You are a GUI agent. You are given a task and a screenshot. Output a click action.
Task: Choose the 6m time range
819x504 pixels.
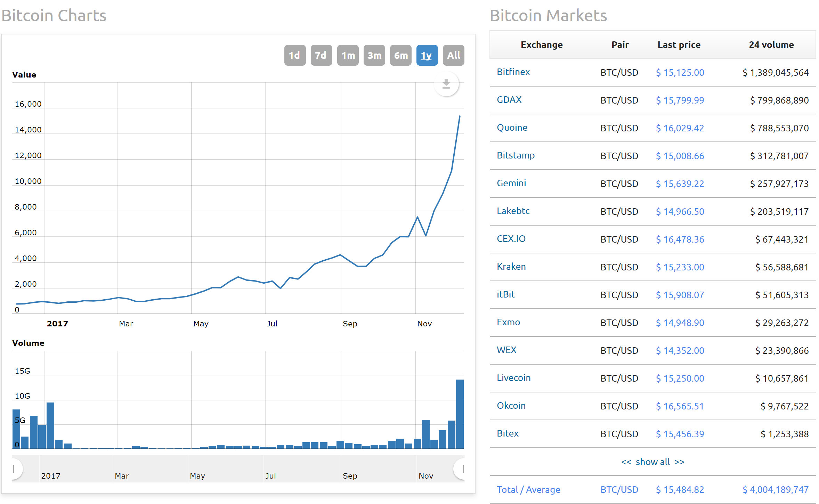400,55
